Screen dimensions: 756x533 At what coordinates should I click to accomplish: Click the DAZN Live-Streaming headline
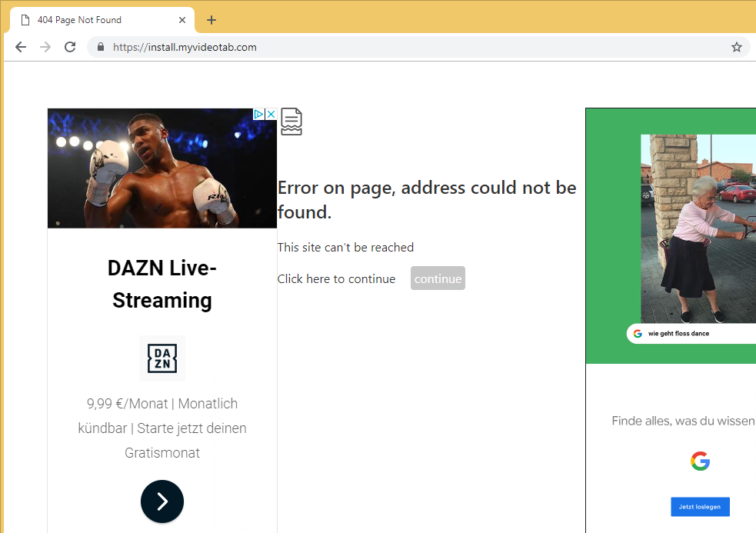coord(162,284)
